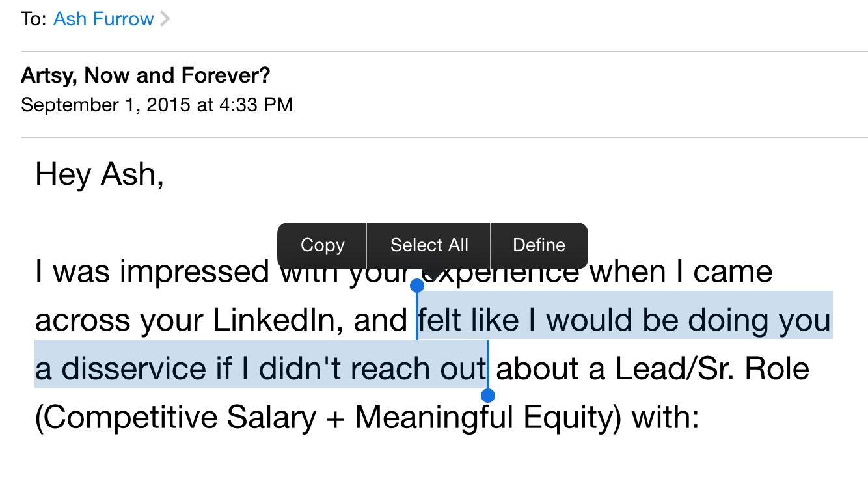Expand recipient details chevron arrow

pyautogui.click(x=165, y=19)
